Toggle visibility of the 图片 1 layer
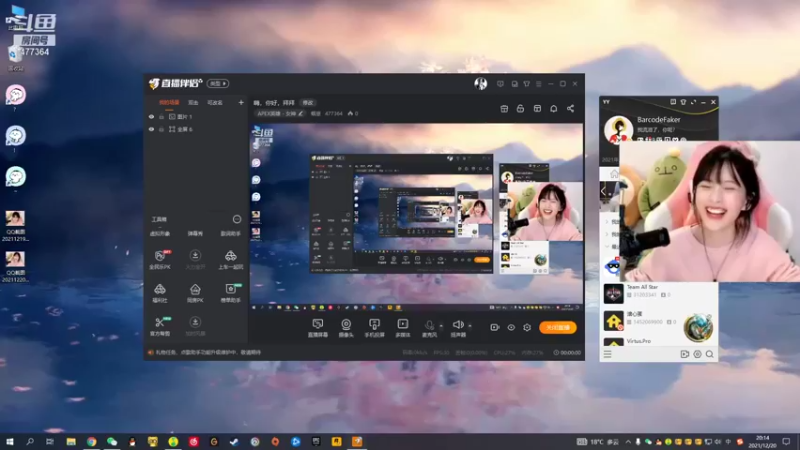800x450 pixels. (x=151, y=117)
